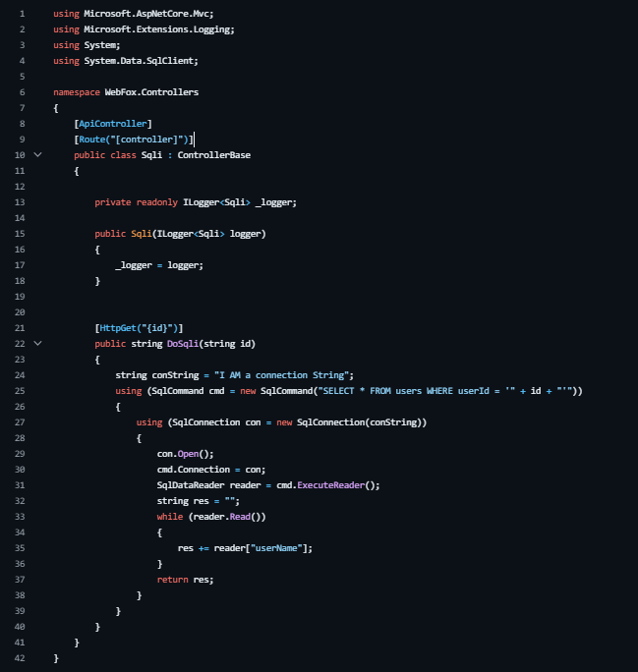Click the namespace WebFox.Controllers name
Image resolution: width=638 pixels, height=672 pixels.
tap(151, 92)
